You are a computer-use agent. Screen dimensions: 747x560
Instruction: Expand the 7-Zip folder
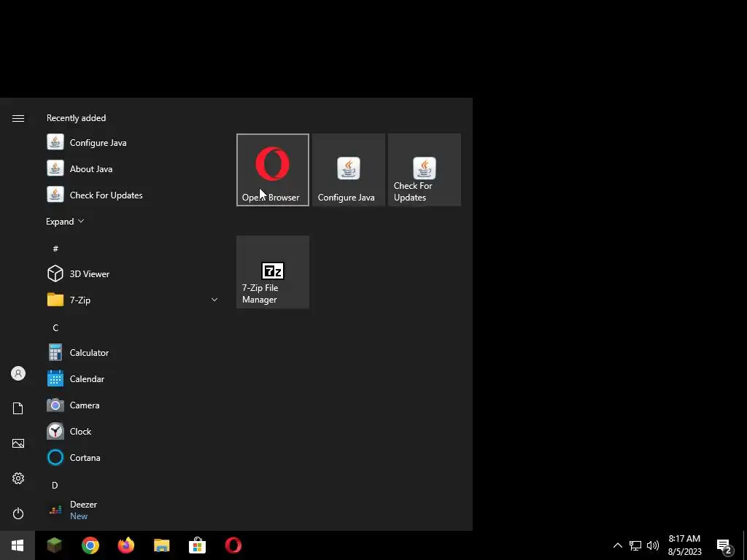[133, 300]
